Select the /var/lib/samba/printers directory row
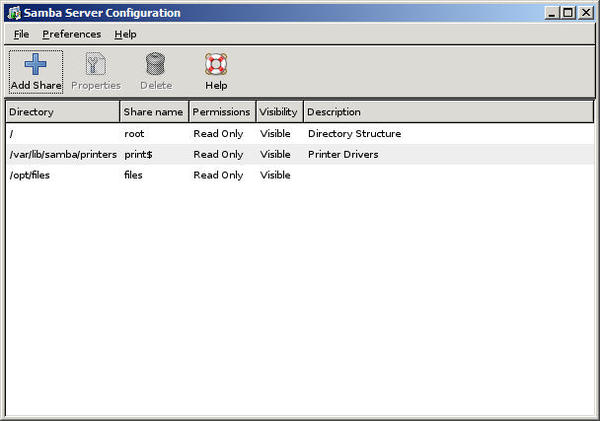 click(x=300, y=154)
